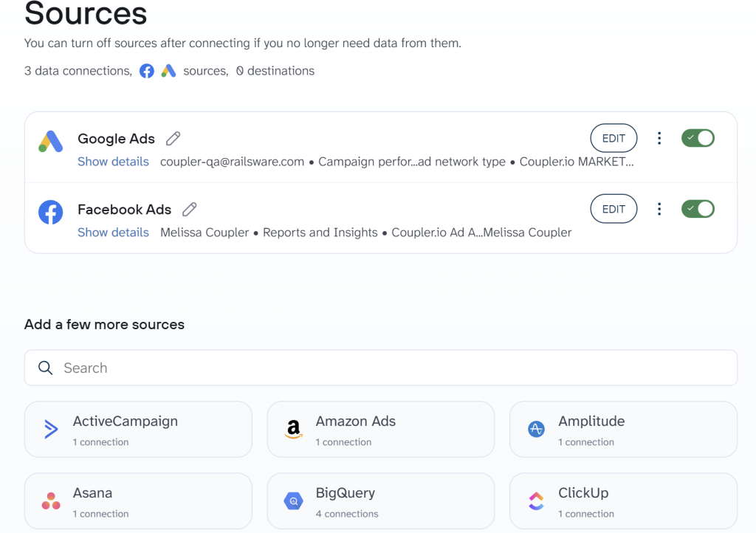Disable the Google Ads connection toggle
The image size is (756, 533).
[x=698, y=138]
